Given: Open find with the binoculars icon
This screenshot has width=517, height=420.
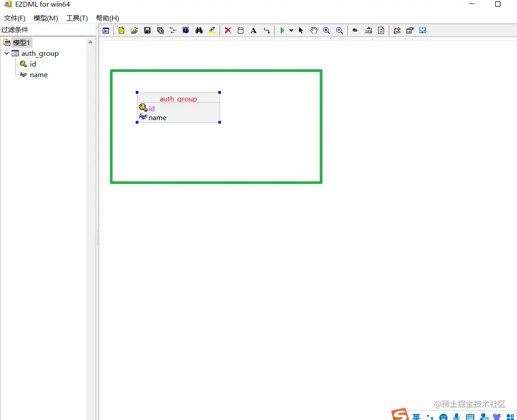Looking at the screenshot, I should 199,30.
